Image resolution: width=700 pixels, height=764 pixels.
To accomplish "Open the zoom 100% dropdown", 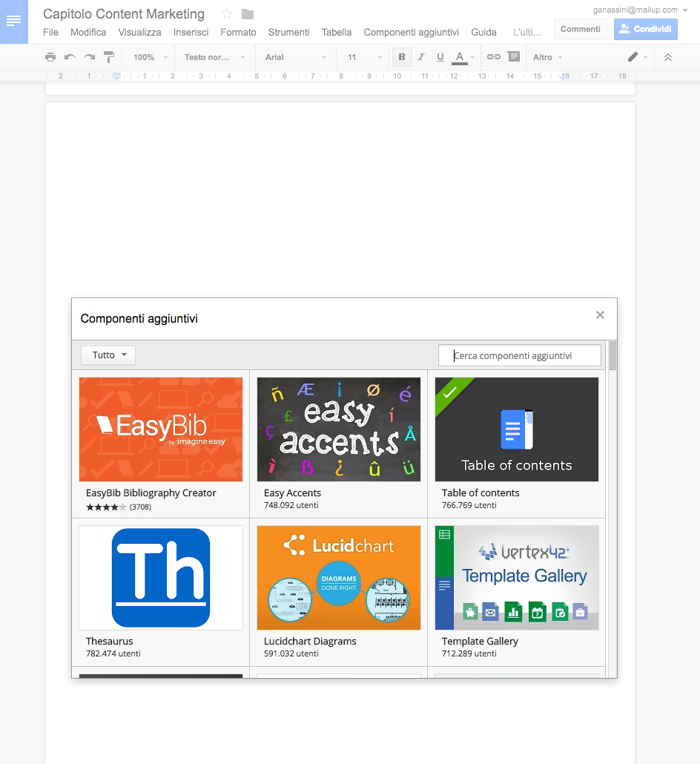I will click(149, 57).
